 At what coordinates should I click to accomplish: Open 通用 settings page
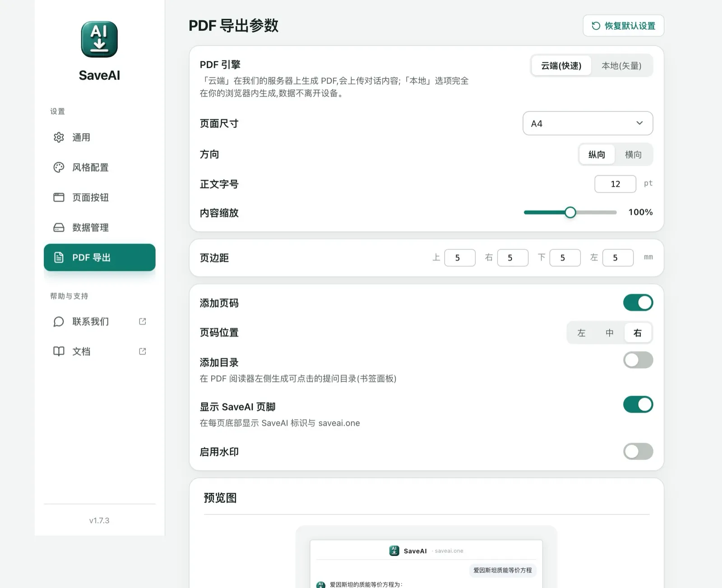click(99, 137)
